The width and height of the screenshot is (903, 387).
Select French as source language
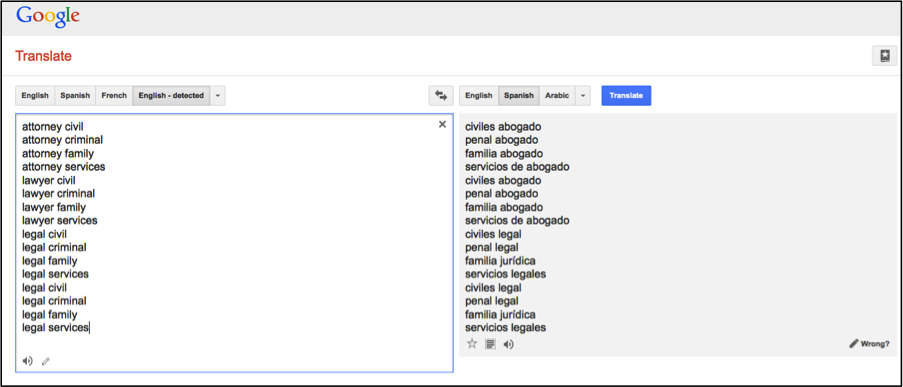(114, 96)
